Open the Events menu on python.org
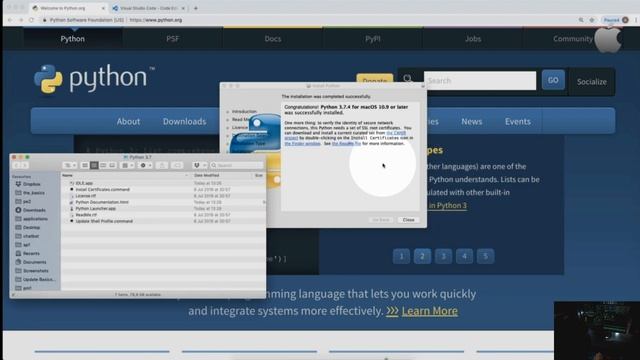Image resolution: width=640 pixels, height=360 pixels. click(518, 121)
